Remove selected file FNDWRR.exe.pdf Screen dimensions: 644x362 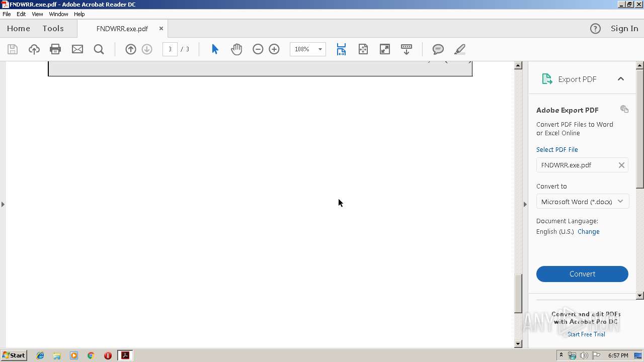pyautogui.click(x=621, y=165)
